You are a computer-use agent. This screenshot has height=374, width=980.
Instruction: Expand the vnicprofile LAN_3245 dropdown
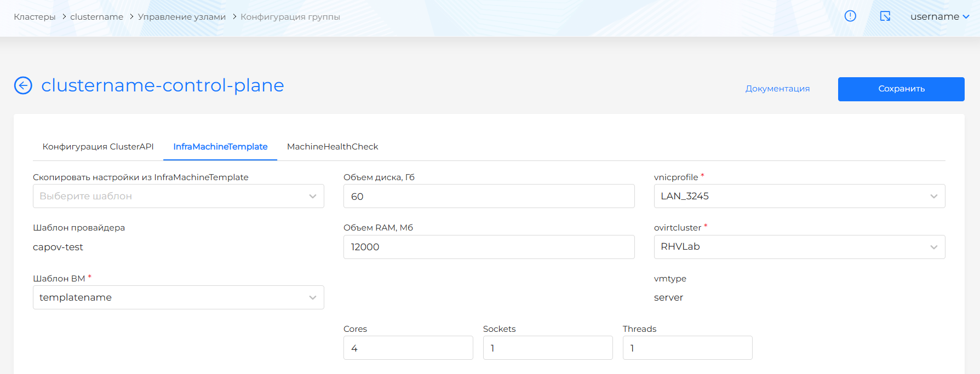(x=799, y=196)
